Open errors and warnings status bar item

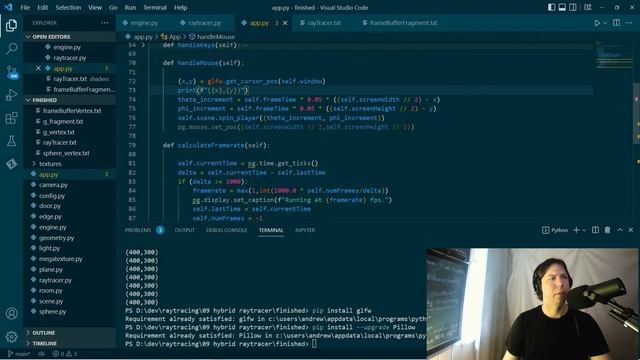click(x=64, y=354)
